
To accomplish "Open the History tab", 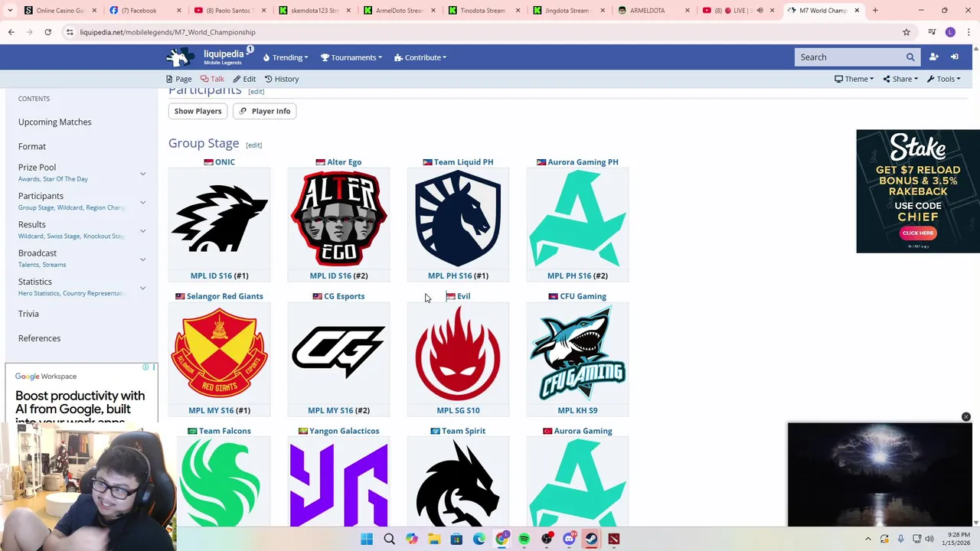I will tap(282, 79).
